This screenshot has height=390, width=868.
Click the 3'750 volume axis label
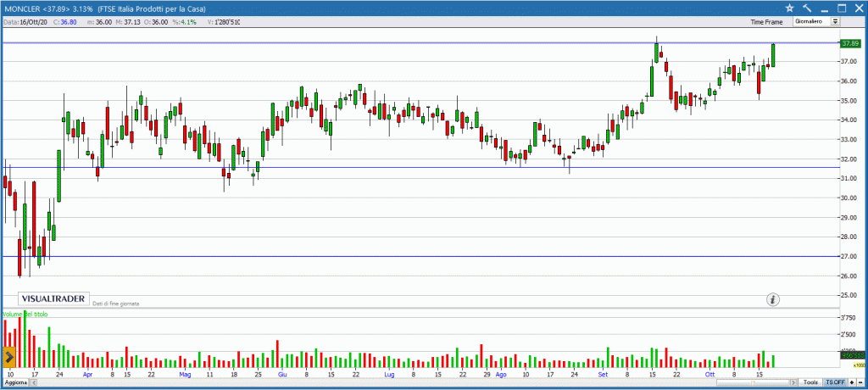(848, 318)
